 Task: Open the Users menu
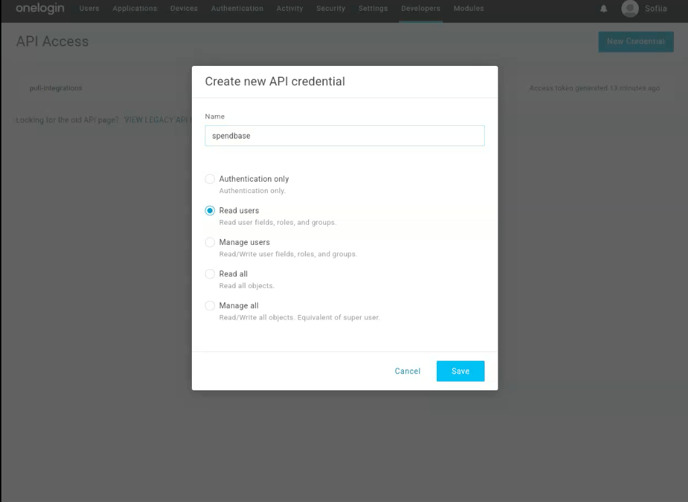[89, 8]
